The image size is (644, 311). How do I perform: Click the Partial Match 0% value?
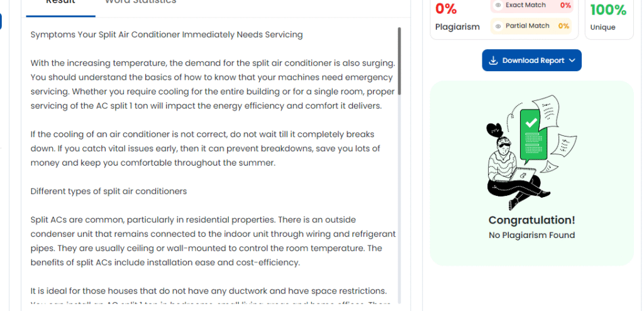click(563, 26)
